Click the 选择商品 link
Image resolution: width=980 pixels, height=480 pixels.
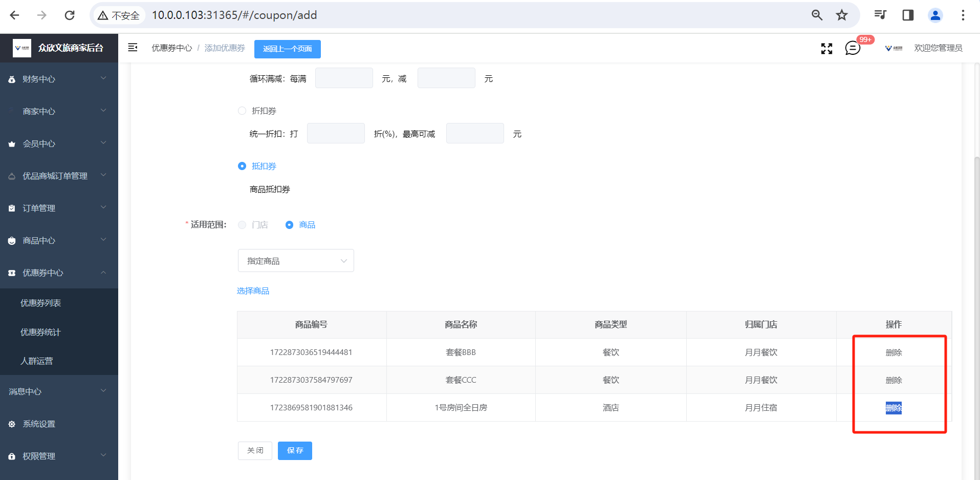(253, 291)
